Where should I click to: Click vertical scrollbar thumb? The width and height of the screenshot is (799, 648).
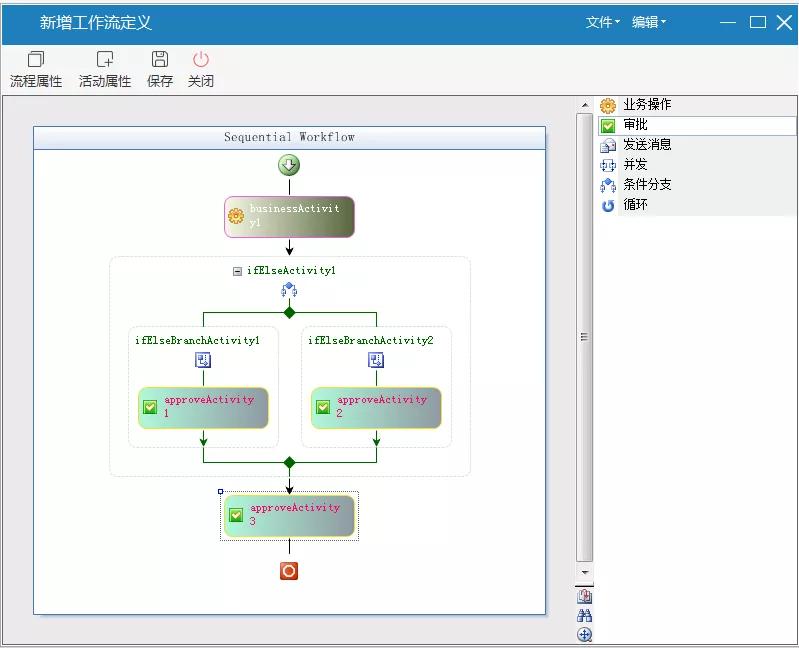coord(584,337)
